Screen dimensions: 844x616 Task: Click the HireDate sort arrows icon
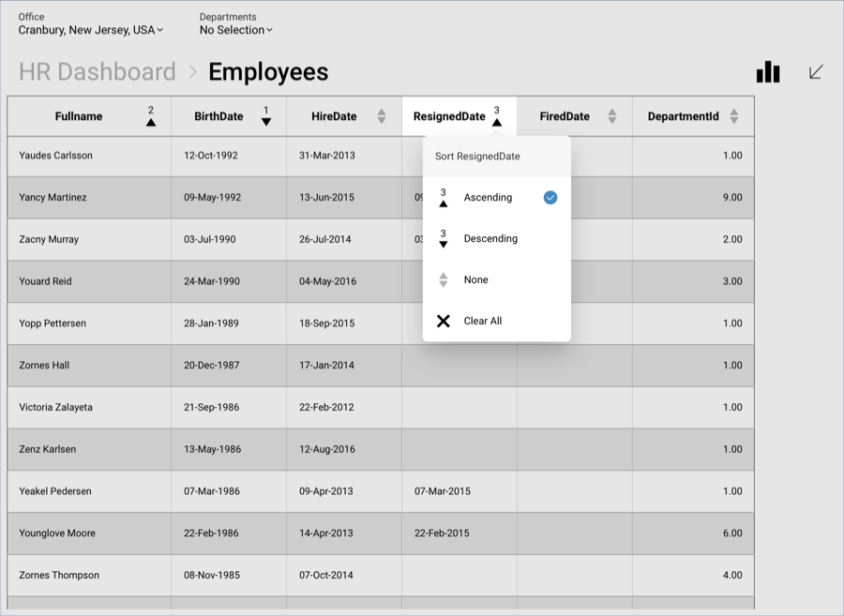click(381, 116)
